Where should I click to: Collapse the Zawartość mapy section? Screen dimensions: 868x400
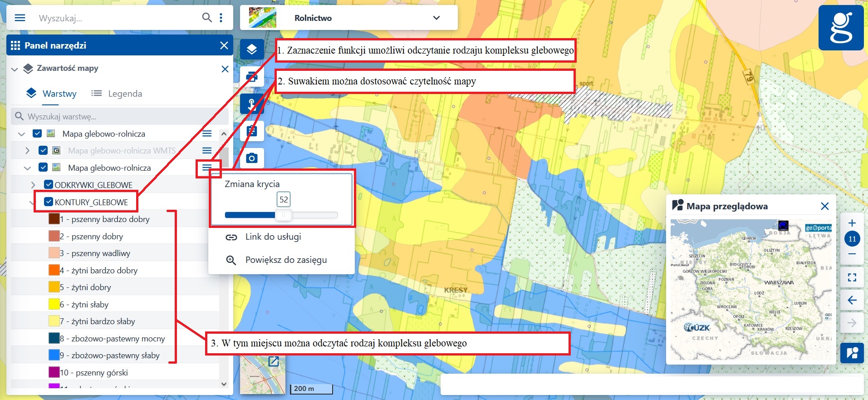(15, 69)
